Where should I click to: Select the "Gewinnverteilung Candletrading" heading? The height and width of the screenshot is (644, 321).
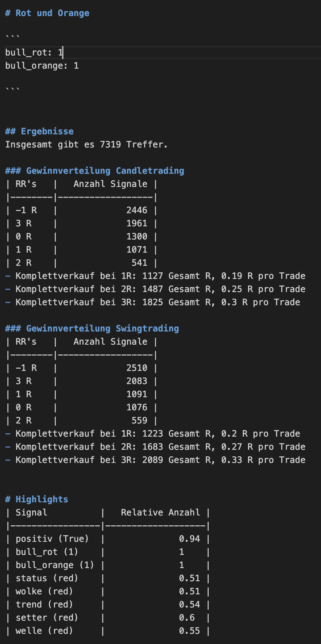point(105,171)
